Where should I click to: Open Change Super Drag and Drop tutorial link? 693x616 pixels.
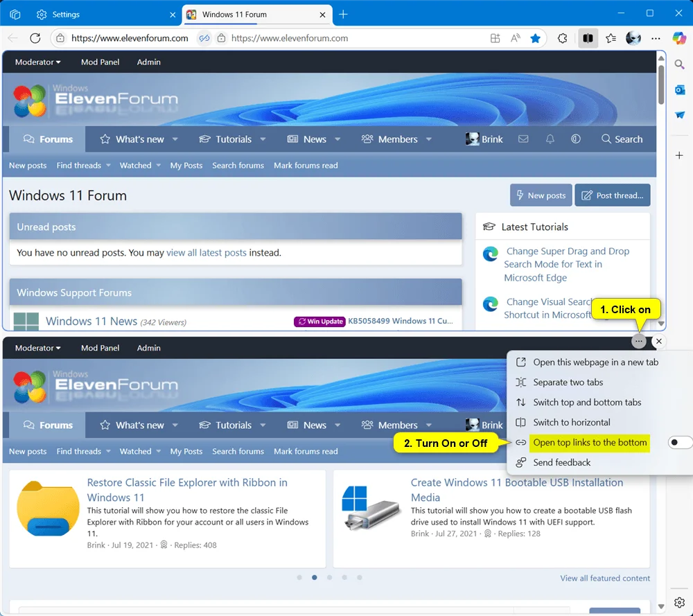pyautogui.click(x=567, y=264)
